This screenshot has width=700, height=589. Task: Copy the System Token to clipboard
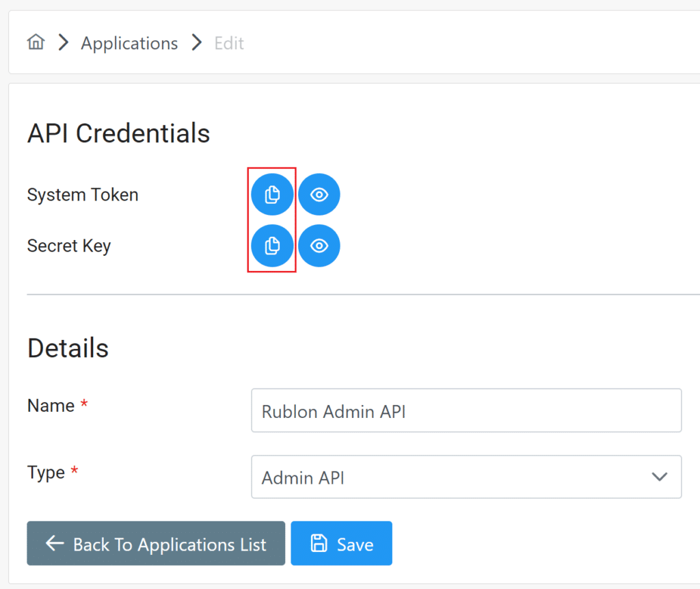pyautogui.click(x=272, y=194)
